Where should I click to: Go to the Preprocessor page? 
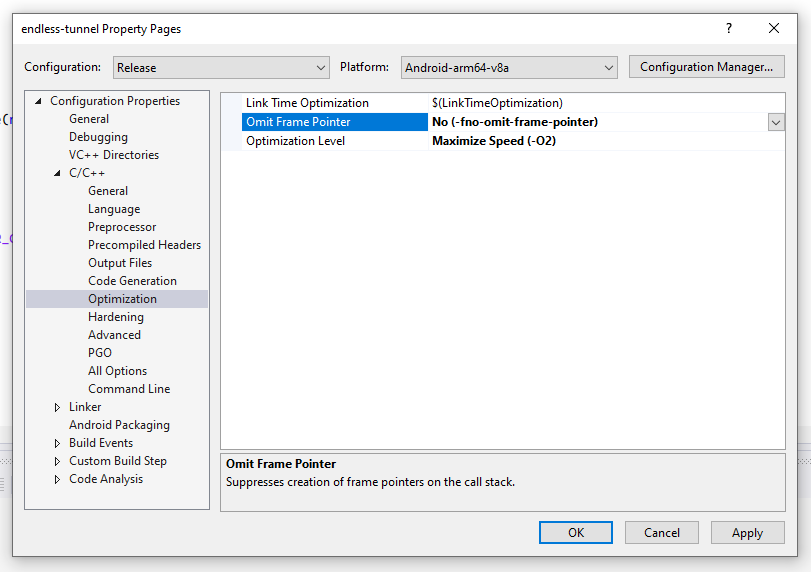(x=122, y=227)
